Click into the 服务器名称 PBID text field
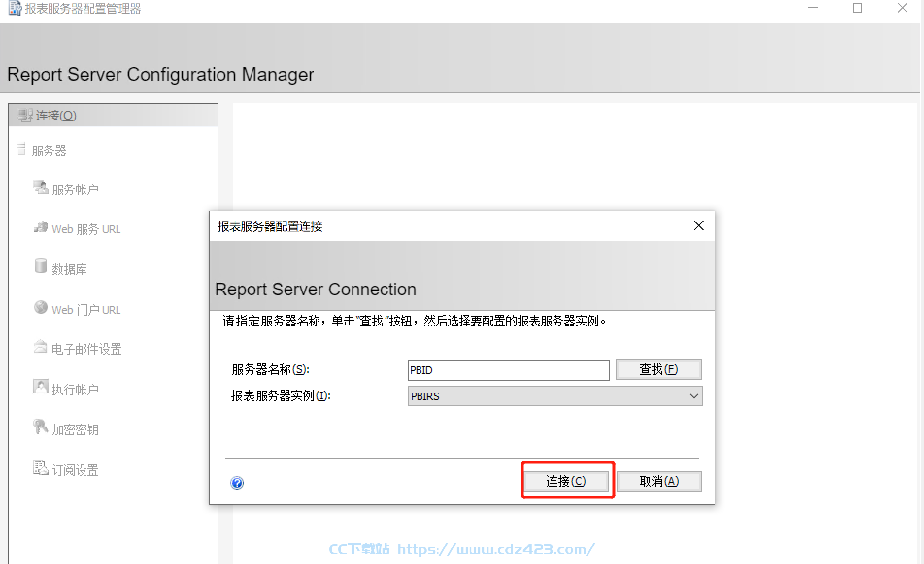 pos(508,370)
